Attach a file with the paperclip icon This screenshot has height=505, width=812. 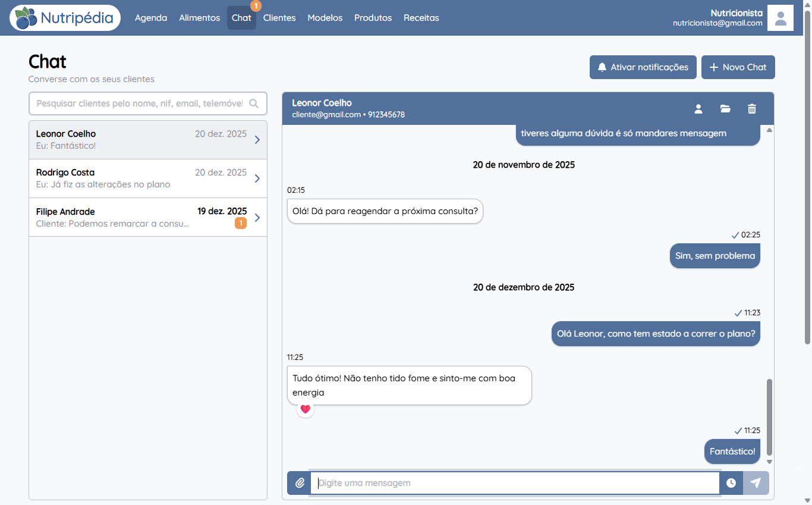(x=300, y=483)
